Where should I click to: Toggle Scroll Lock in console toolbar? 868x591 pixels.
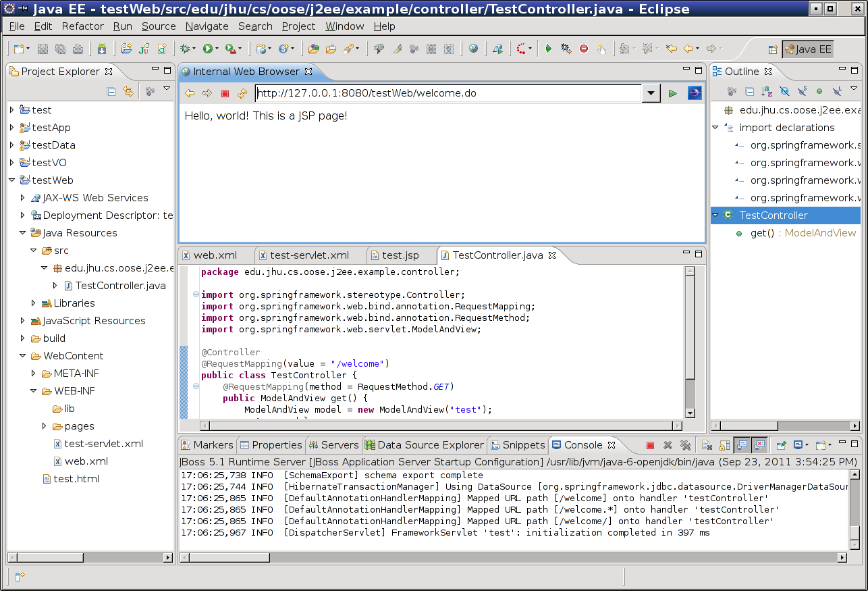pyautogui.click(x=724, y=445)
